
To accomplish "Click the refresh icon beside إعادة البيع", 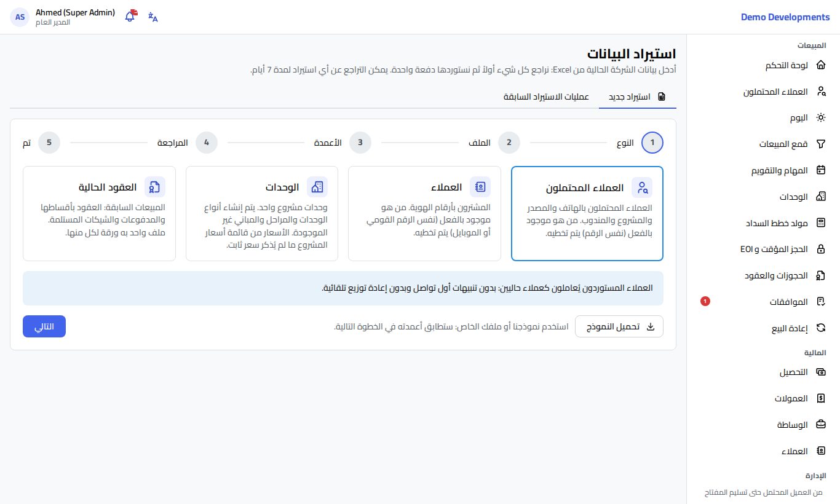I will 820,328.
